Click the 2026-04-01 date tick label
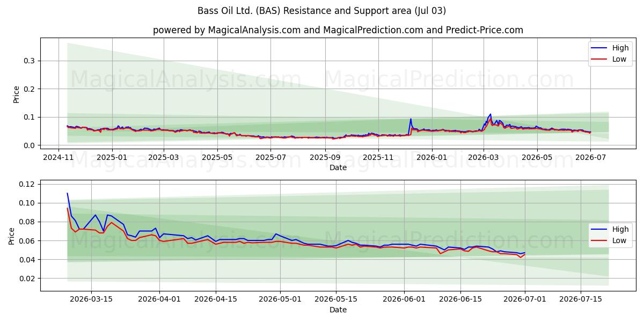Image resolution: width=644 pixels, height=322 pixels. [x=159, y=298]
